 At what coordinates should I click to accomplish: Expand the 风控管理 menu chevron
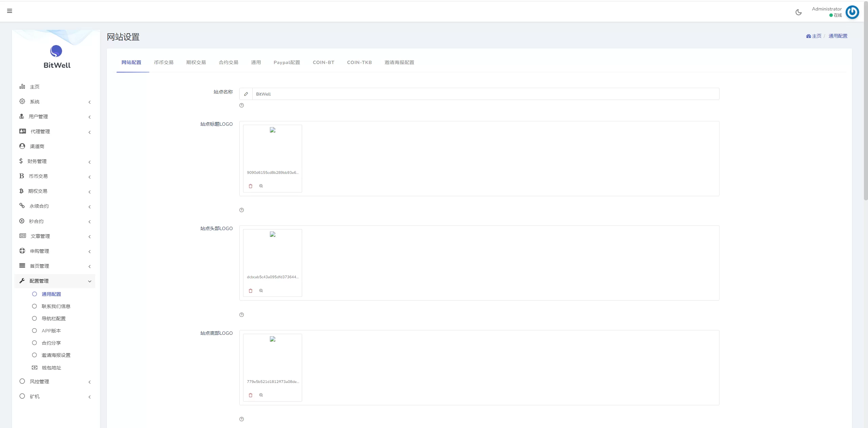[90, 382]
